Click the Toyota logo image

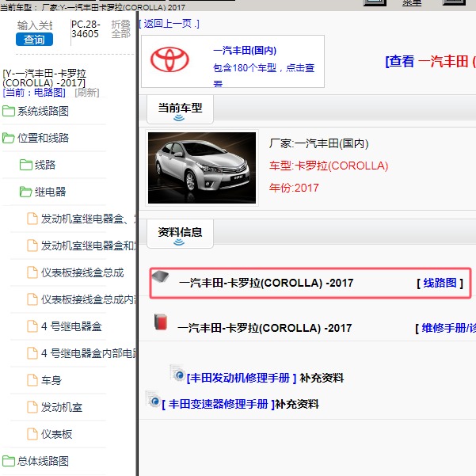tap(169, 59)
